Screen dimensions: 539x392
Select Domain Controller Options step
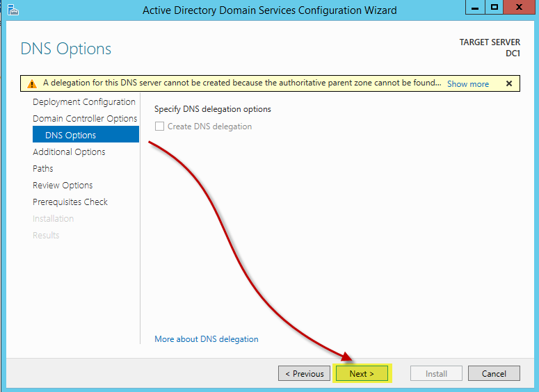(x=85, y=119)
